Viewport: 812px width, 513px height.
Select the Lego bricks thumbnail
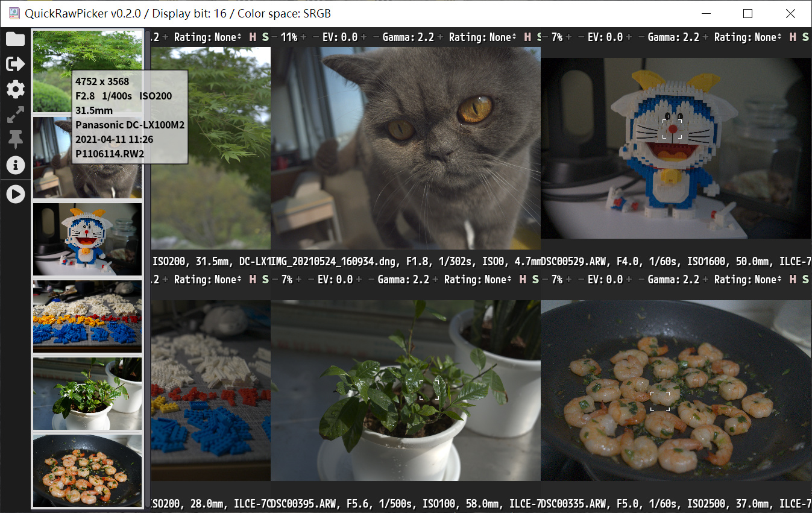click(87, 316)
